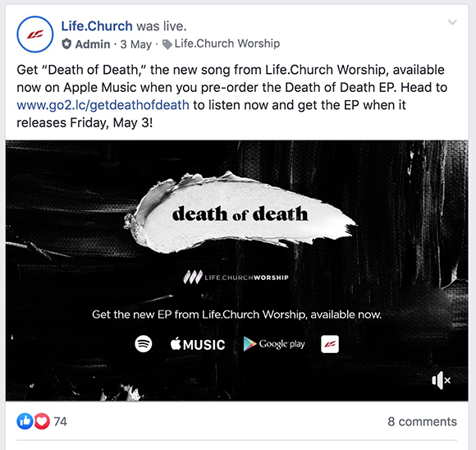The width and height of the screenshot is (476, 450).
Task: View the 8 comments on post
Action: (x=422, y=421)
